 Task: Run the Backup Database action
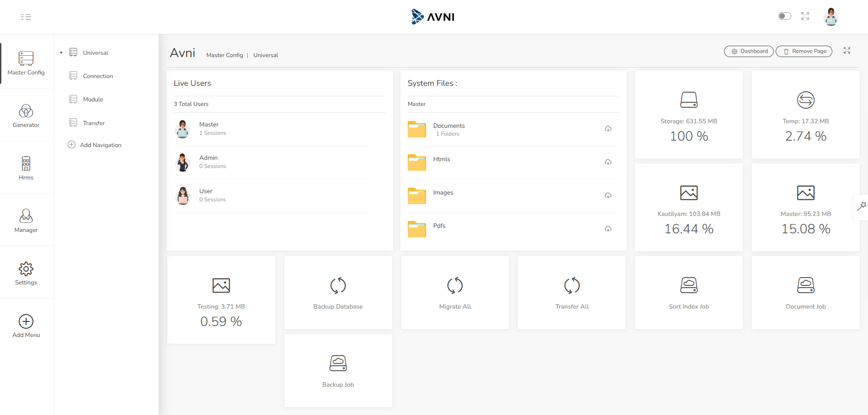pyautogui.click(x=338, y=293)
